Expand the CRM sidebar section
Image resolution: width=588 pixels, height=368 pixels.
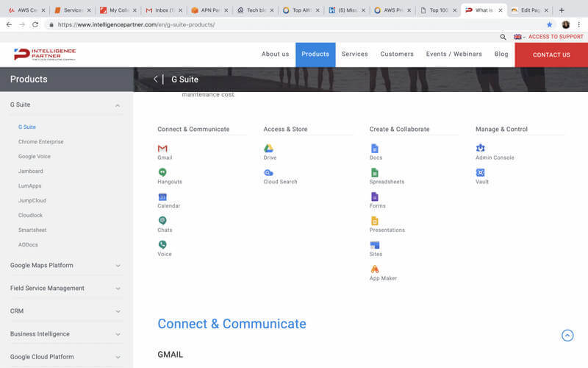pyautogui.click(x=118, y=311)
